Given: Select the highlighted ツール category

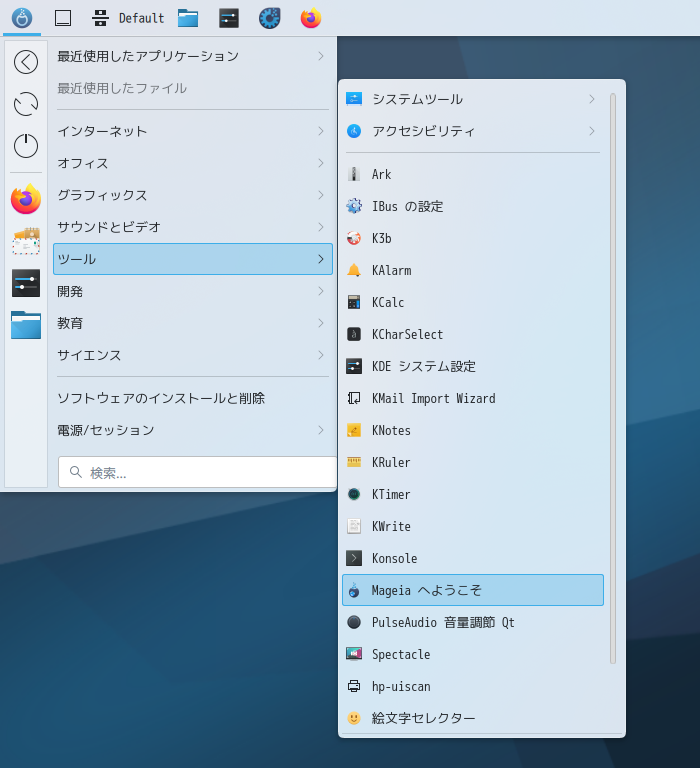Looking at the screenshot, I should pyautogui.click(x=193, y=259).
